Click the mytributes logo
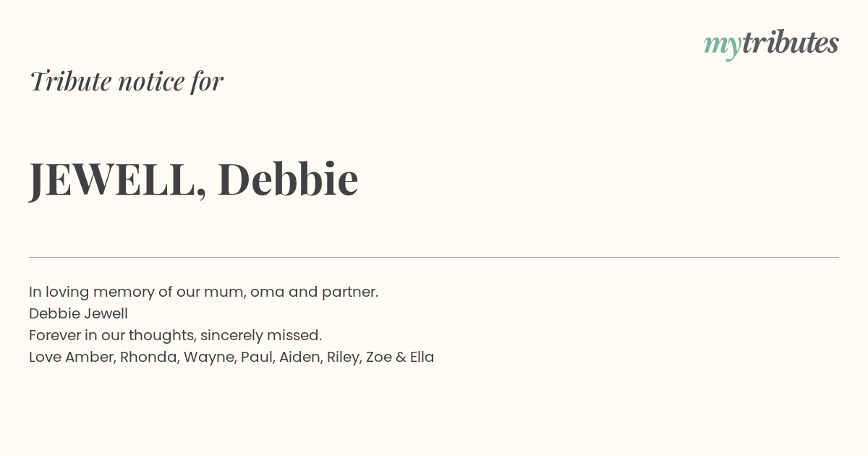Screen dimensions: 868x456 click(771, 44)
